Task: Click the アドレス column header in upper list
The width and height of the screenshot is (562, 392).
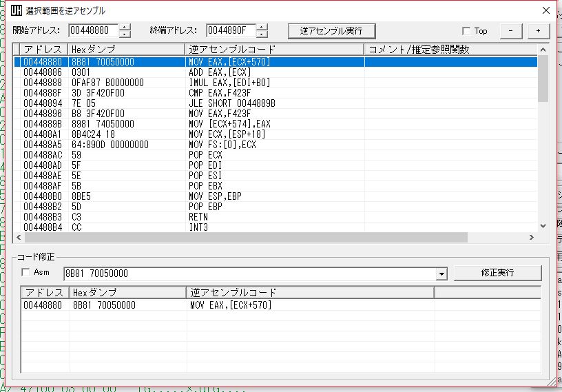Action: pyautogui.click(x=43, y=49)
